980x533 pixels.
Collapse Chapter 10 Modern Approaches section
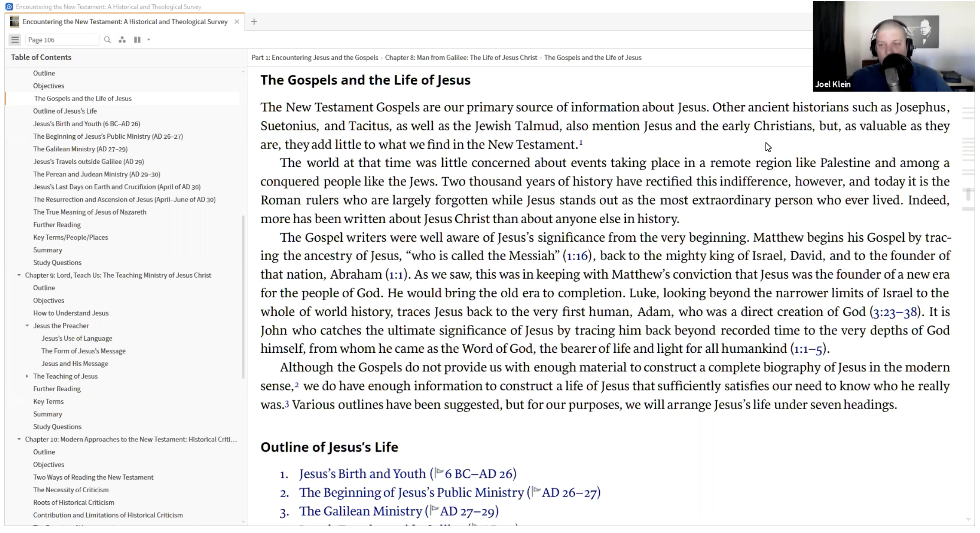pos(19,439)
